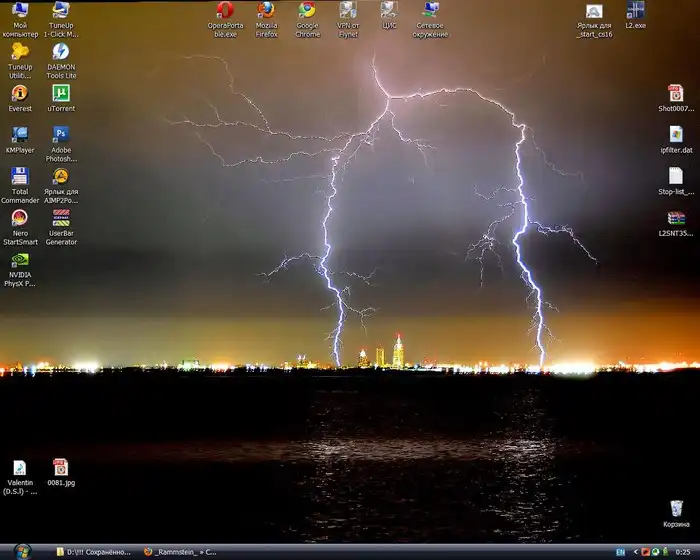700x560 pixels.
Task: Switch to the D:\ Сохранённо taskbar window
Action: (93, 551)
